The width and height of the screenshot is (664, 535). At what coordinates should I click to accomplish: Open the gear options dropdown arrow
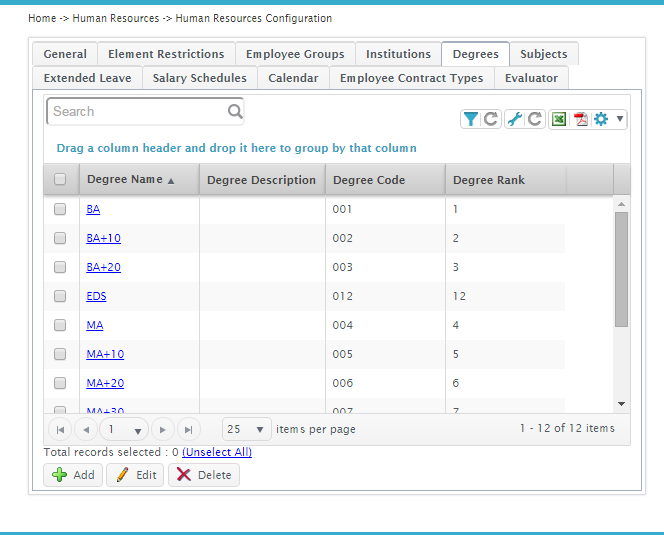(x=621, y=119)
